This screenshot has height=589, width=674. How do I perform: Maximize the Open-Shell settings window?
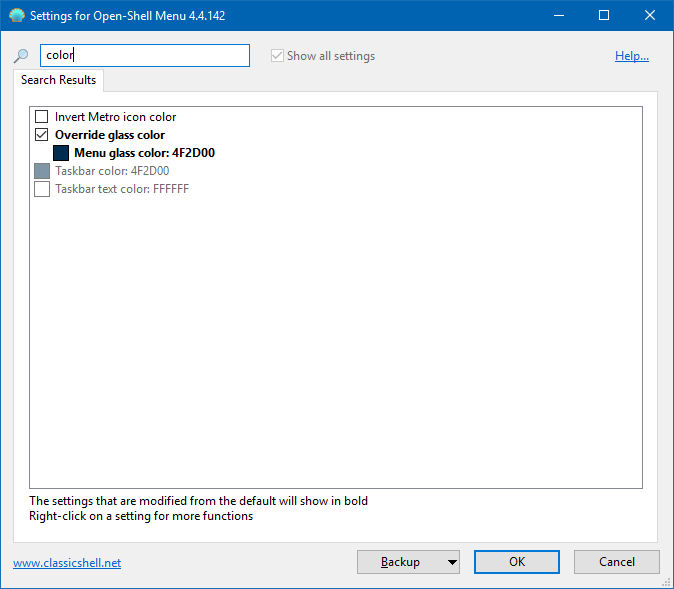(604, 16)
